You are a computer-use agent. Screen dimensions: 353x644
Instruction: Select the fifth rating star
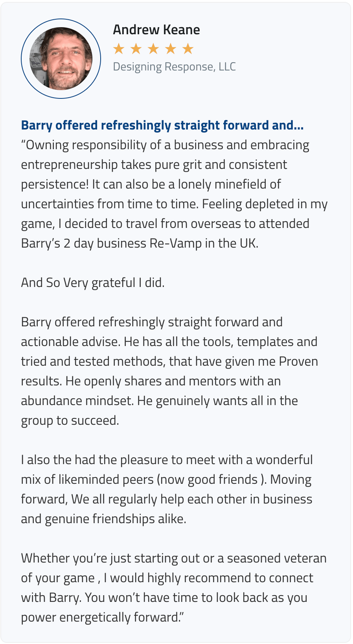(188, 49)
